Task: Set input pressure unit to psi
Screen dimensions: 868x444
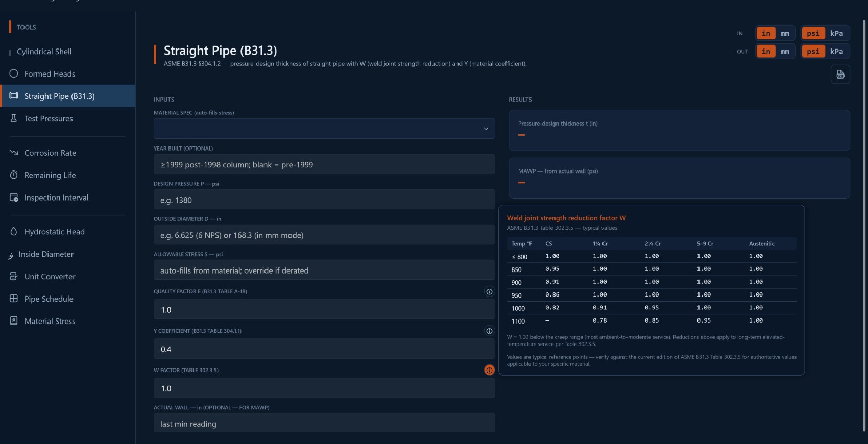Action: click(813, 33)
